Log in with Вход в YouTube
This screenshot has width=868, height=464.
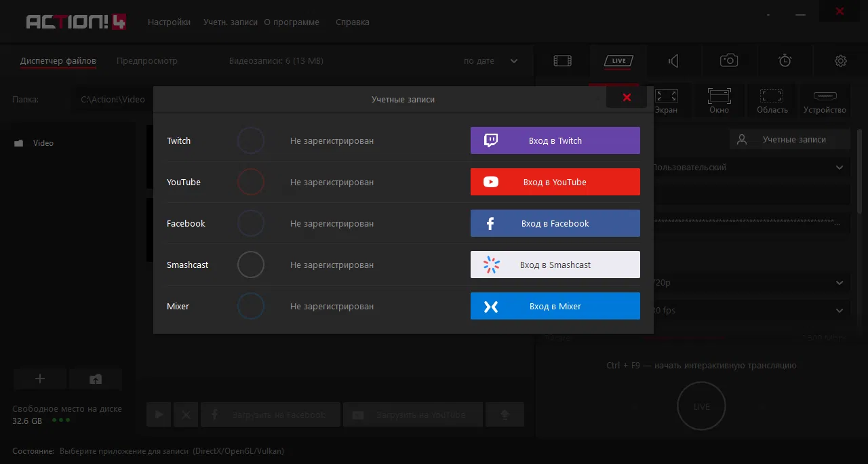(555, 182)
